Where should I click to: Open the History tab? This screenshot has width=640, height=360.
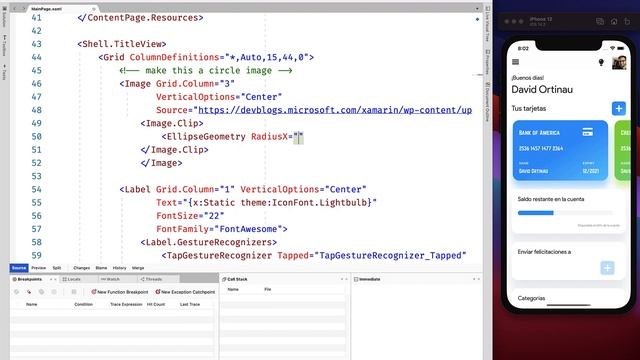pos(119,268)
